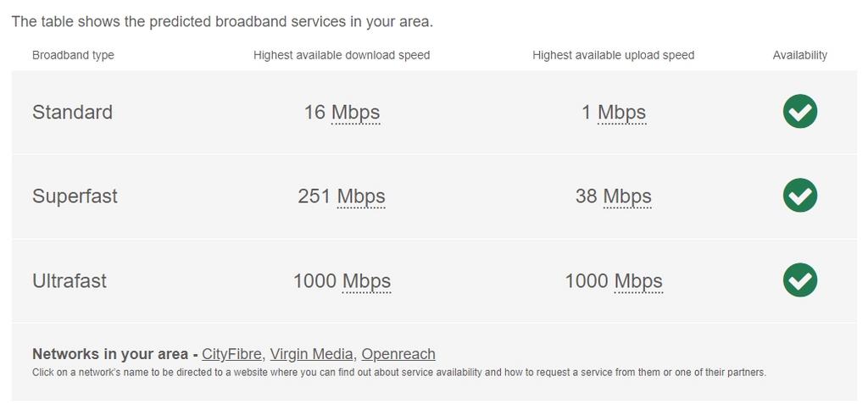Click Mbps abbreviation beside 1 upload speed
The height and width of the screenshot is (404, 868).
point(621,113)
